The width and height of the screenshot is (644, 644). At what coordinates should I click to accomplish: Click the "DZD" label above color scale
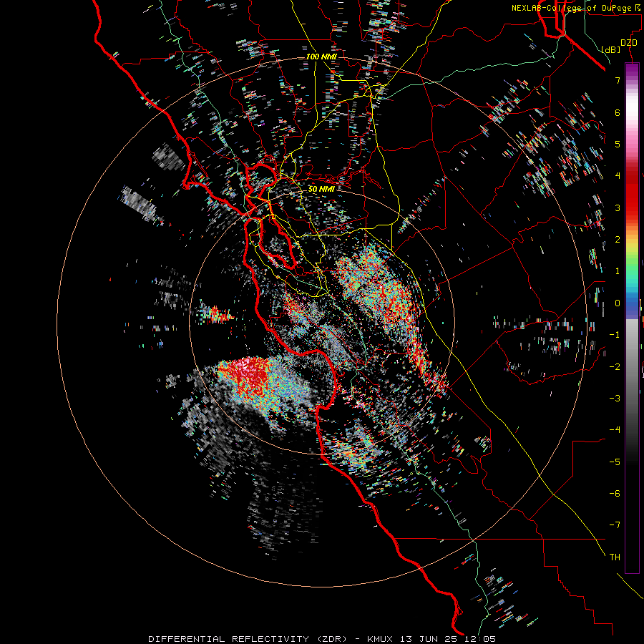tap(629, 43)
